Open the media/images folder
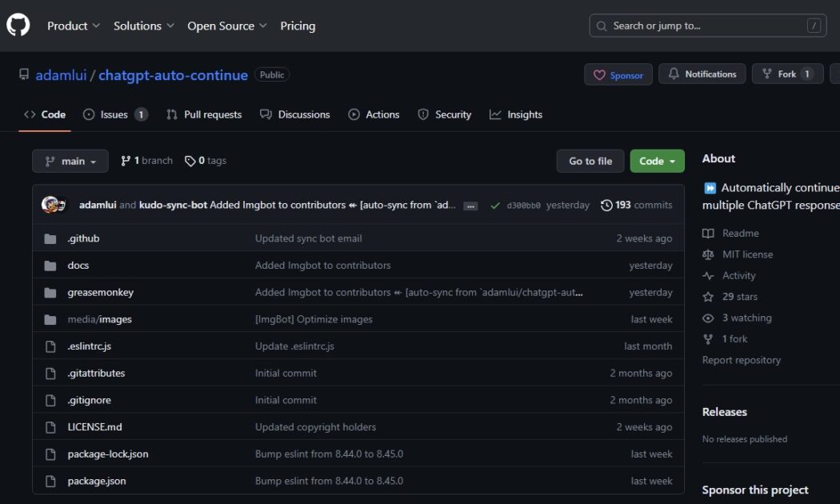The width and height of the screenshot is (840, 504). pos(100,319)
